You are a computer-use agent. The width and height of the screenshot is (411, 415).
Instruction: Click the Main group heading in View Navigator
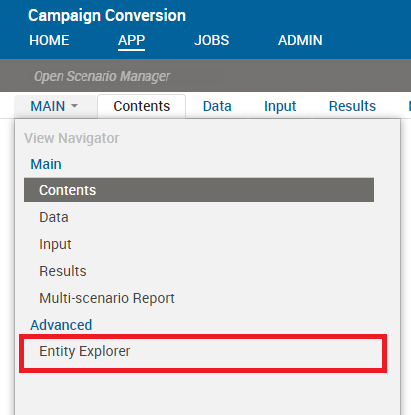coord(46,164)
